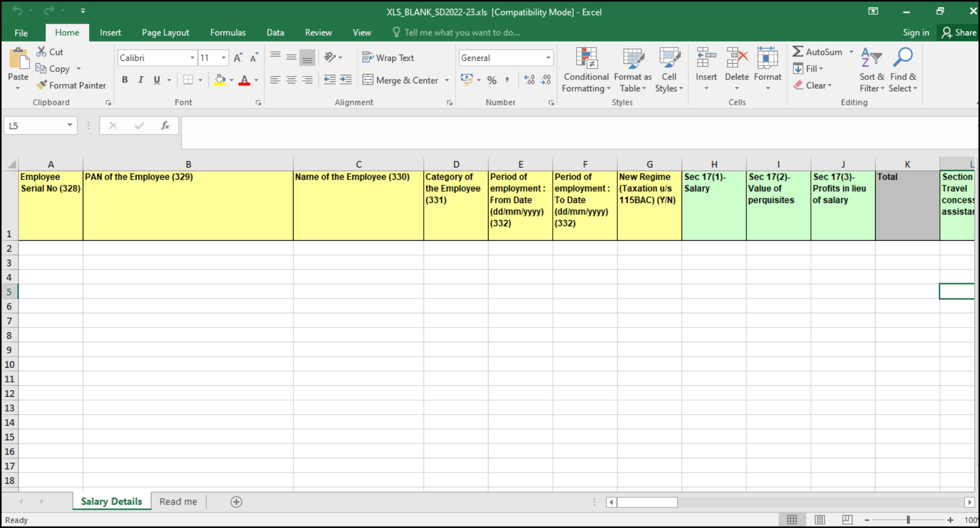
Task: Open the General number format dropdown
Action: [548, 58]
